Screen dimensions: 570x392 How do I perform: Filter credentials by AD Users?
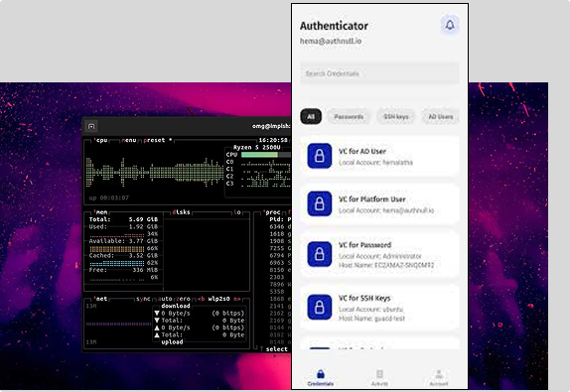point(441,117)
